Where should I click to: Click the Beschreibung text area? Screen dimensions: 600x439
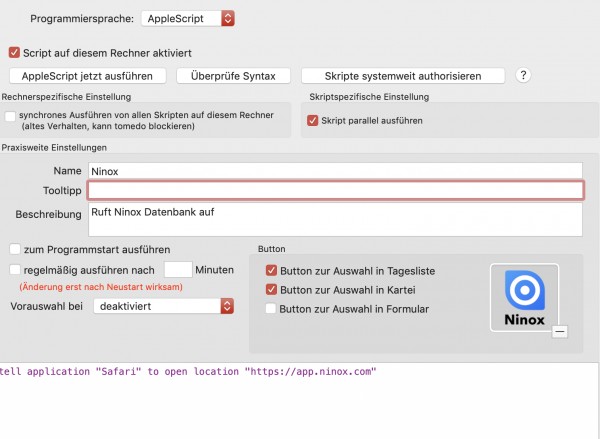[335, 219]
